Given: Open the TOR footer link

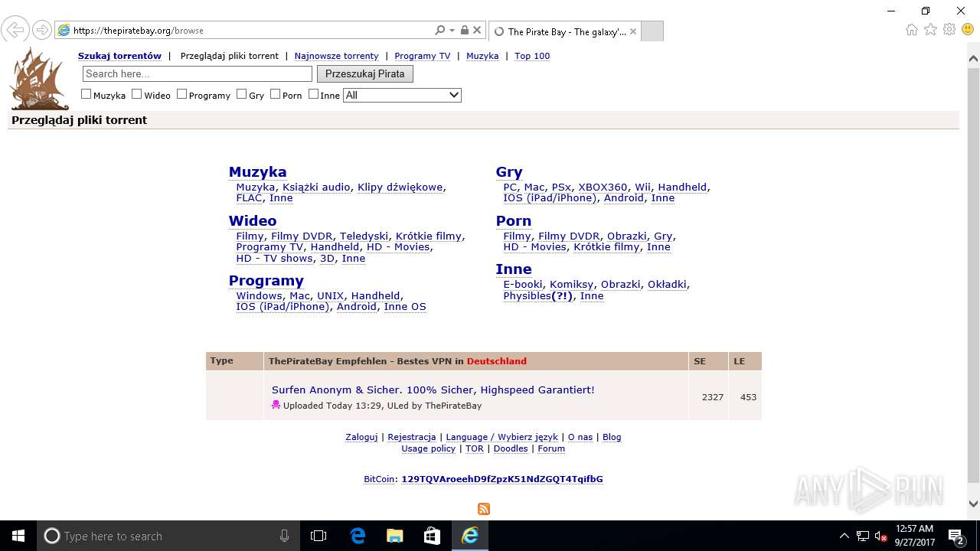Looking at the screenshot, I should coord(475,448).
